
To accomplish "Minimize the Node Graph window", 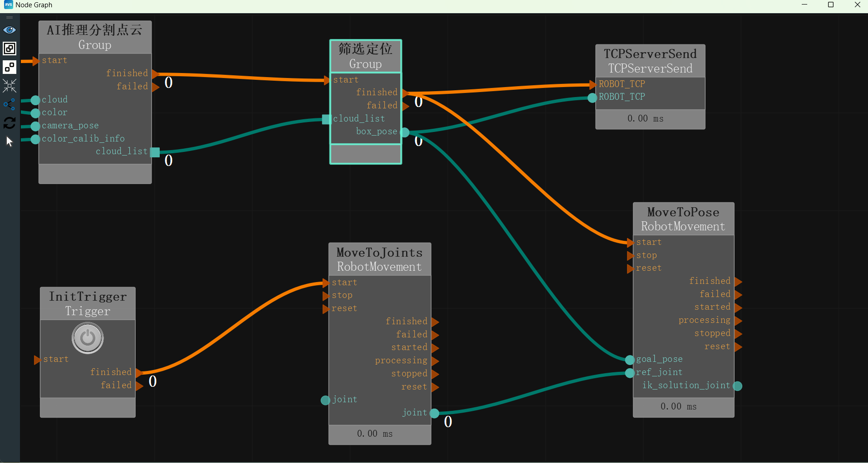I will click(x=804, y=5).
